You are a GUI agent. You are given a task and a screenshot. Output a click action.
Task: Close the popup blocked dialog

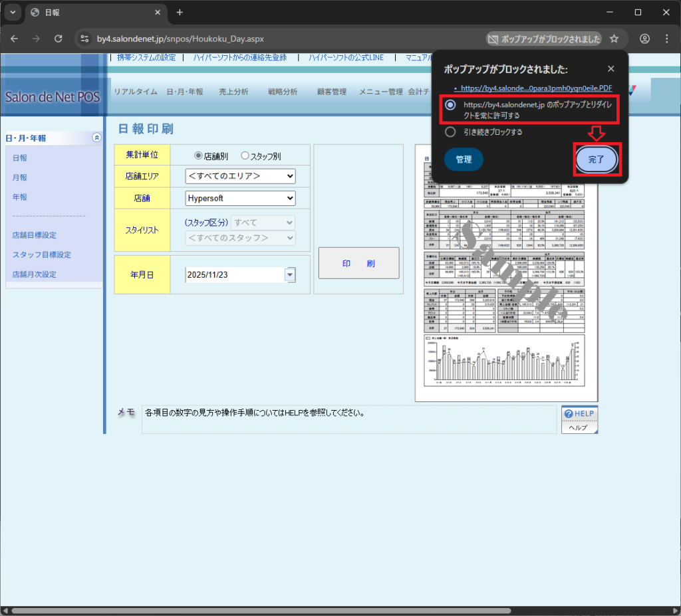click(611, 68)
